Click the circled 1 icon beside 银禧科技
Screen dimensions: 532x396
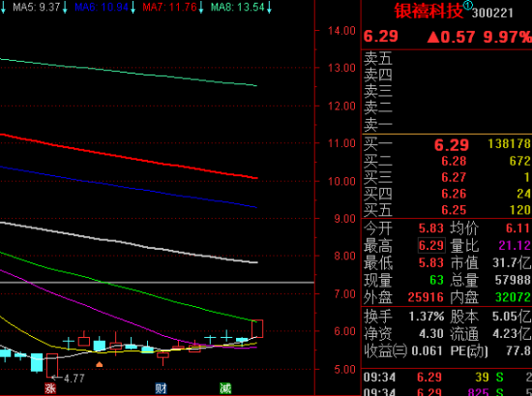click(x=468, y=5)
